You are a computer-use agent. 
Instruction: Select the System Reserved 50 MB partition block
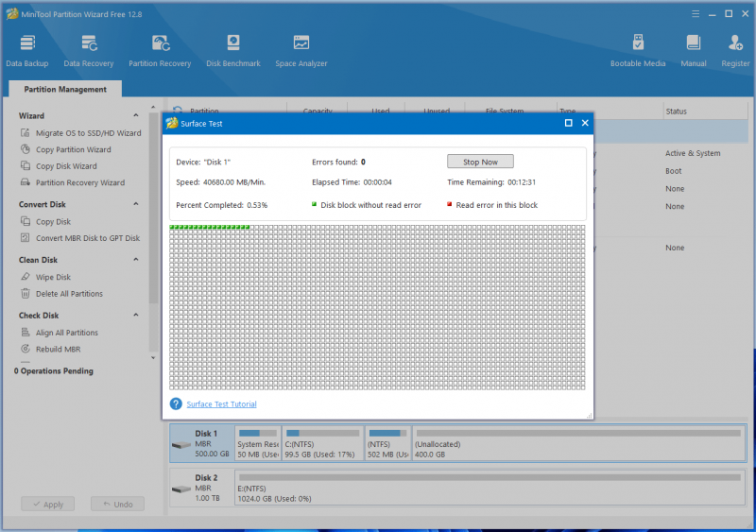tap(258, 443)
